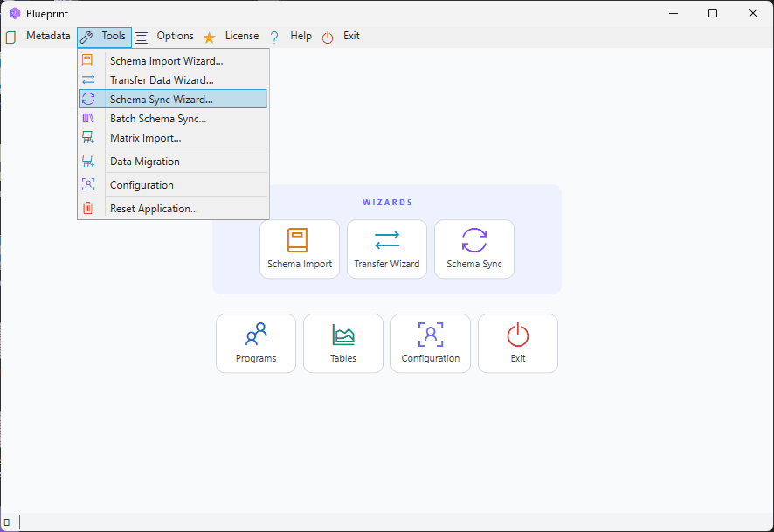The height and width of the screenshot is (532, 774).
Task: Click the wrench icon beside Tools
Action: click(x=86, y=37)
